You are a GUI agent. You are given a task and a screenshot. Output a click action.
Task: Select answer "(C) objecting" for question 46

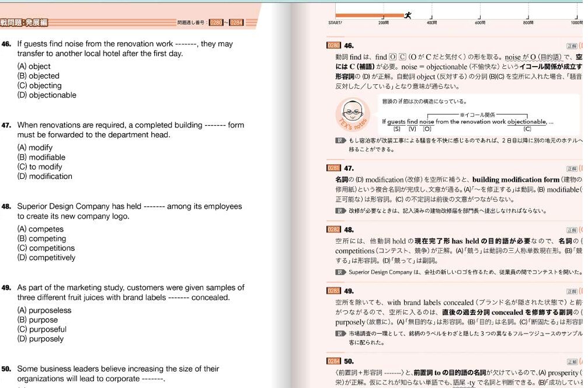point(39,85)
